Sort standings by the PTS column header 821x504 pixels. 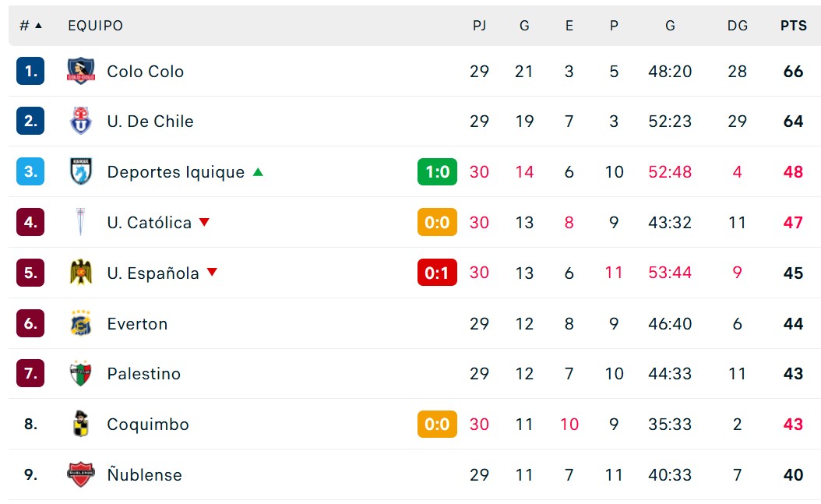(x=793, y=25)
